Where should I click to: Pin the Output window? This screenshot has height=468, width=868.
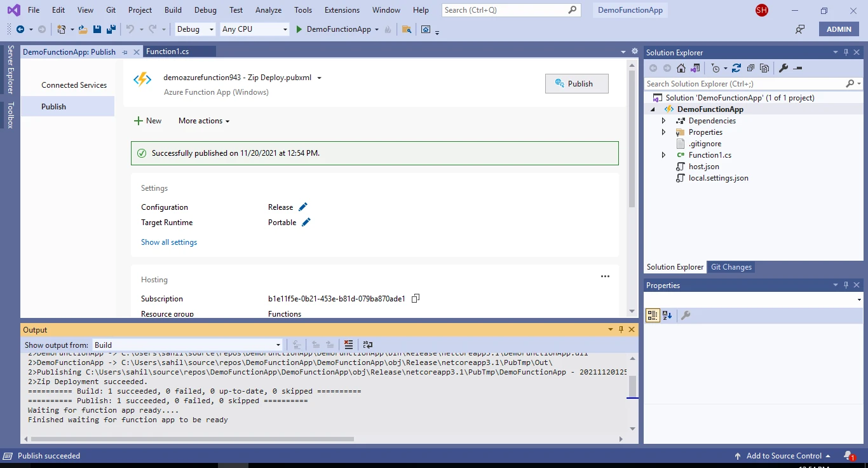click(x=621, y=329)
